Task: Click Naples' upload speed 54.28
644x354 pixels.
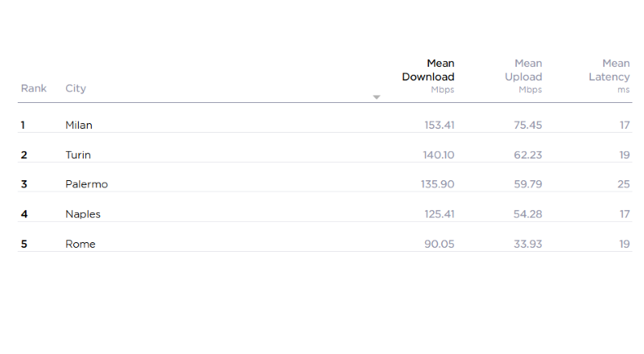Action: (x=527, y=214)
